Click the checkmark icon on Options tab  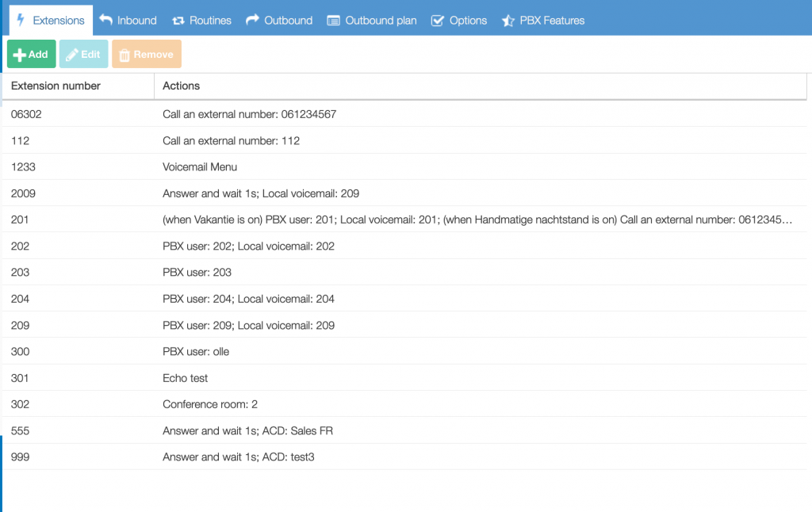pyautogui.click(x=438, y=20)
